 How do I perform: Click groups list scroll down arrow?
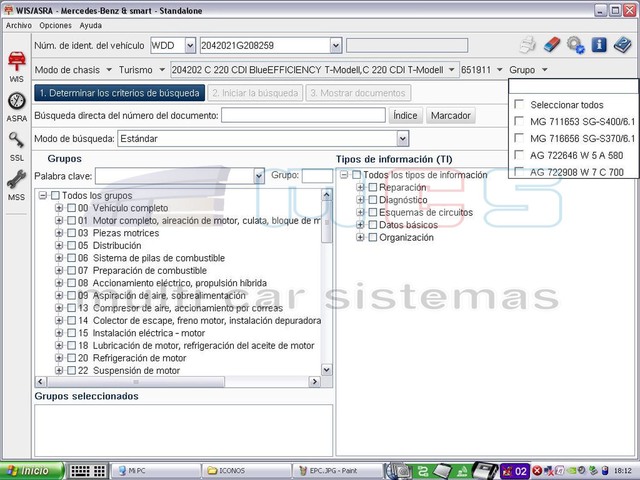pos(327,370)
